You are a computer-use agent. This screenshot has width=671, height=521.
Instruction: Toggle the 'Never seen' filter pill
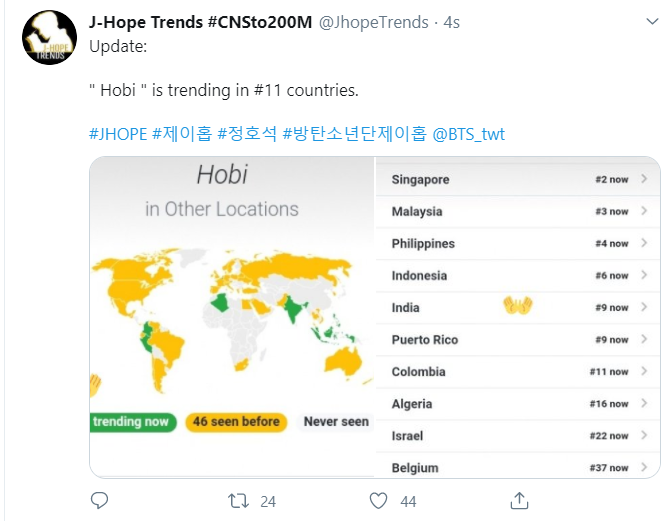tap(336, 422)
